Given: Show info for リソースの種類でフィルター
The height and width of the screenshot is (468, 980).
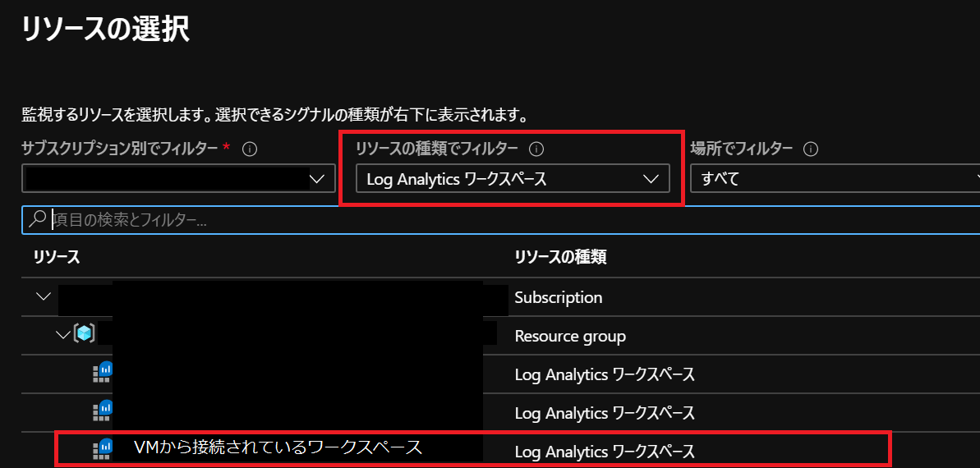Looking at the screenshot, I should point(537,149).
